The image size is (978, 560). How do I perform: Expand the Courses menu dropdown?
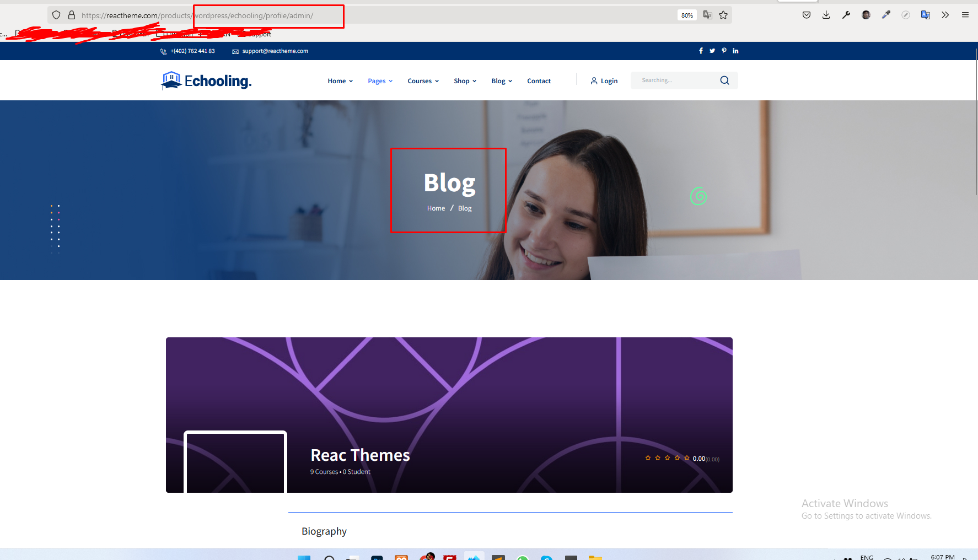423,81
